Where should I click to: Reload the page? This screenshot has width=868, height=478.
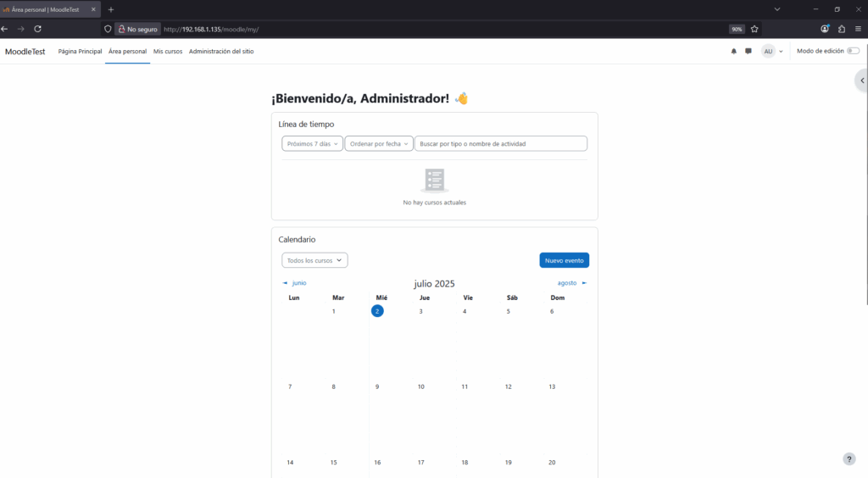pos(37,29)
